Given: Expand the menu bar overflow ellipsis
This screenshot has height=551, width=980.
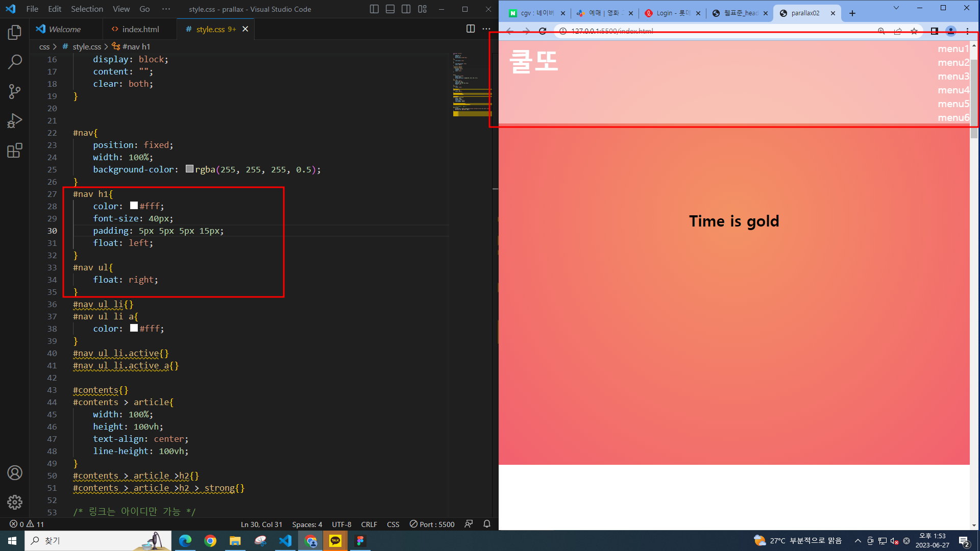Looking at the screenshot, I should coord(166,9).
